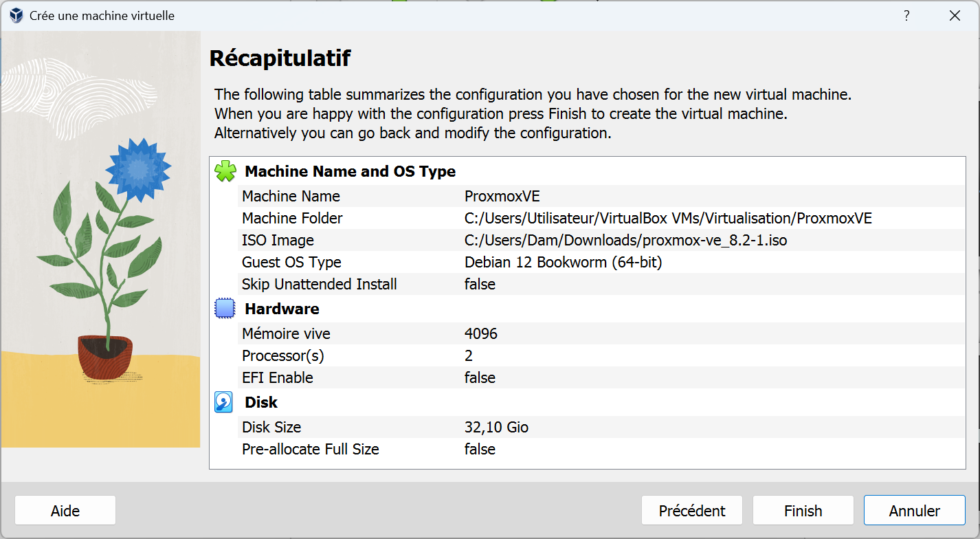Click the VirtualBox icon in the title bar

pyautogui.click(x=14, y=14)
